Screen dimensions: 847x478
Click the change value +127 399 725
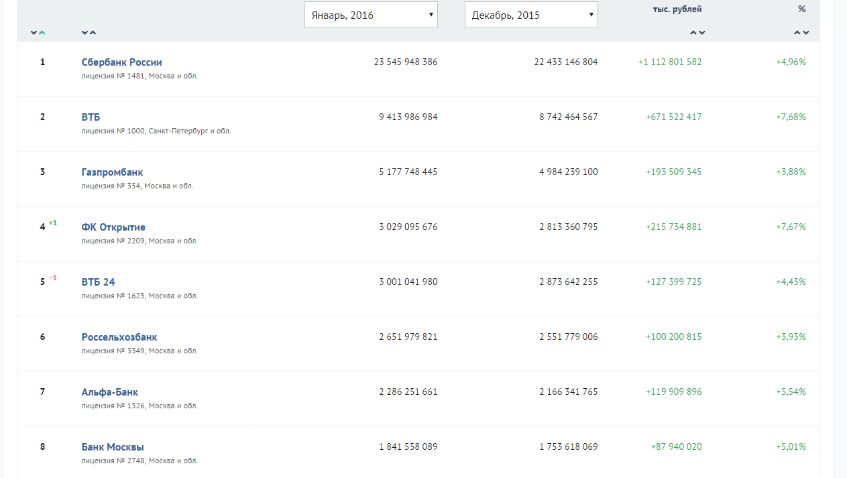tap(674, 282)
